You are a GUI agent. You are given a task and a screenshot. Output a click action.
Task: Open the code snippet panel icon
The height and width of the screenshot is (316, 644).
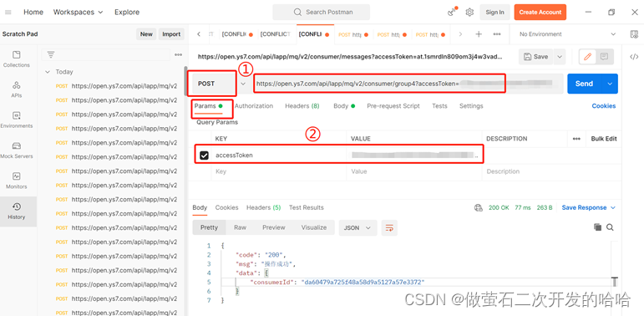[634, 57]
